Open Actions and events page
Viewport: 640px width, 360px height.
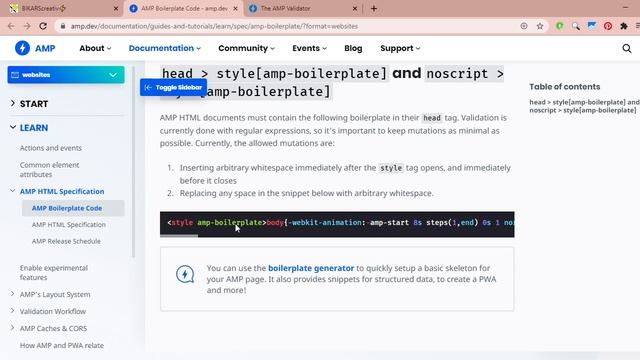point(51,148)
